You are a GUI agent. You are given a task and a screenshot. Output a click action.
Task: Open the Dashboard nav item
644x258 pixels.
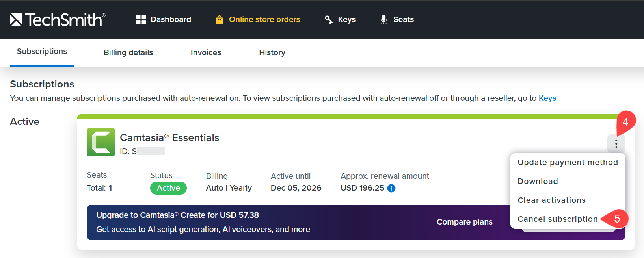(171, 20)
